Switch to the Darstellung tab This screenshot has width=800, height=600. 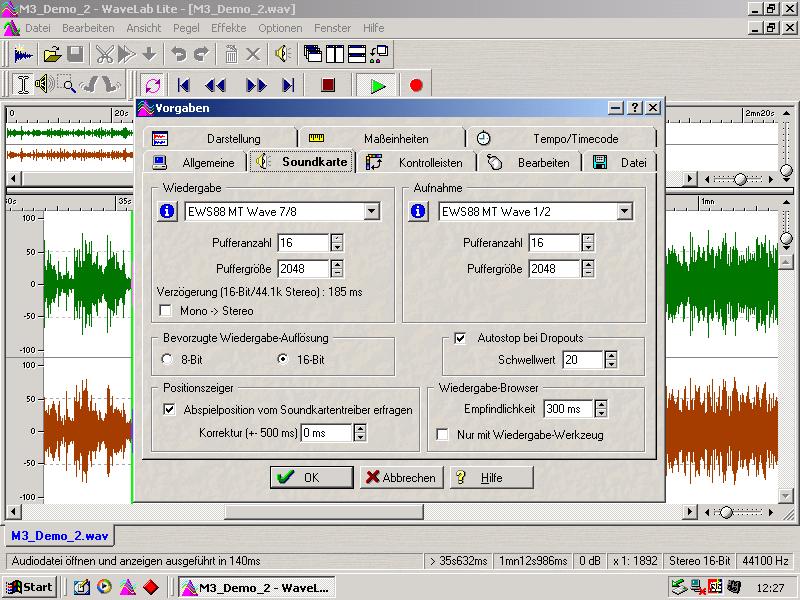point(220,138)
